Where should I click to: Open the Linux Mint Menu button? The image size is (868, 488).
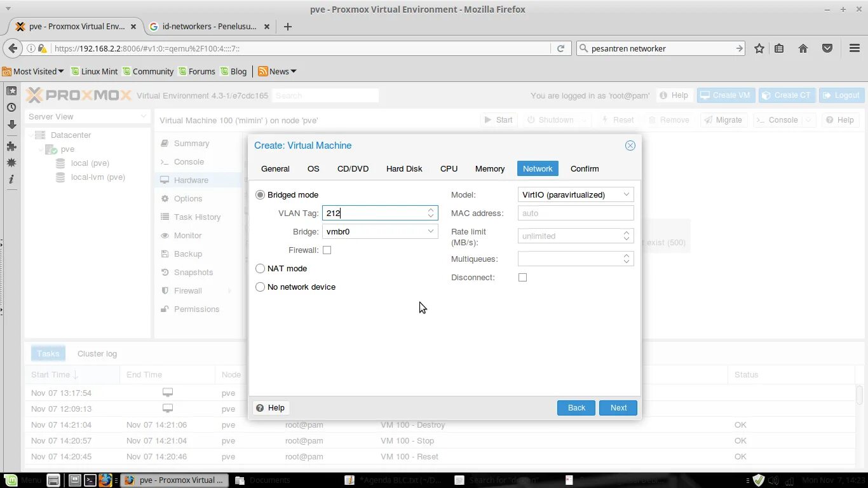[24, 480]
